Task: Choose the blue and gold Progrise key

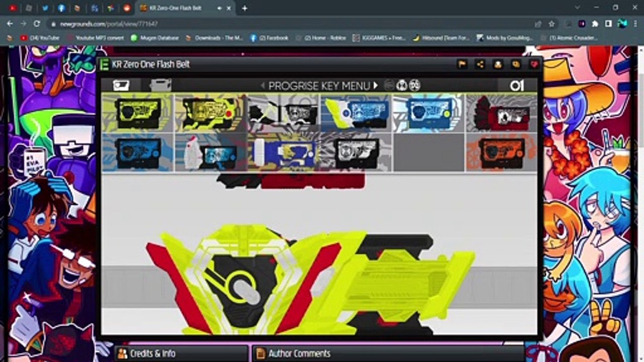Action: tap(283, 152)
